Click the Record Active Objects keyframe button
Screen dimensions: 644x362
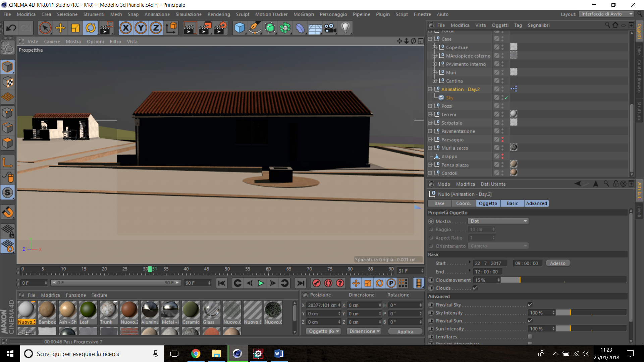[316, 283]
